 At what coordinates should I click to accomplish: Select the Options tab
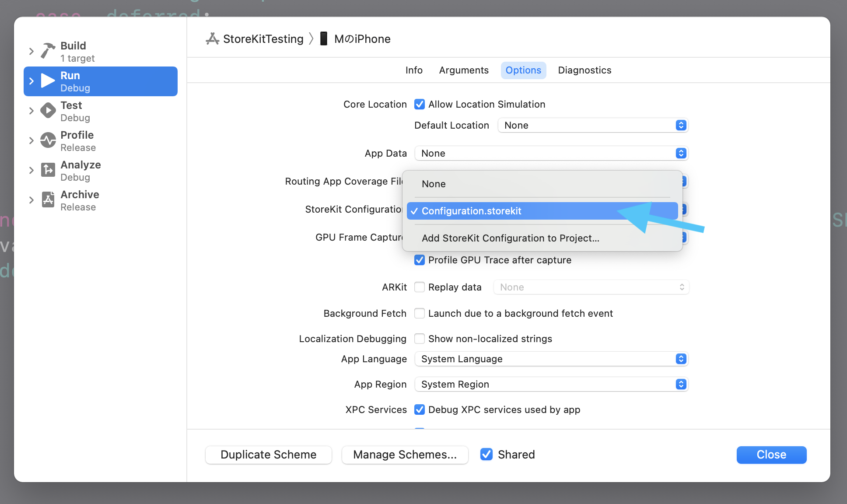(x=523, y=70)
